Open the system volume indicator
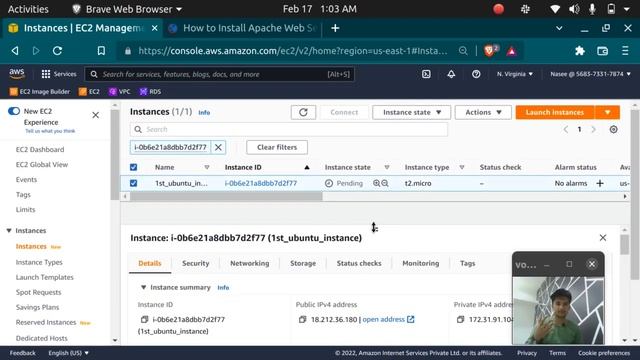Viewport: 640px width, 360px height. pos(574,9)
